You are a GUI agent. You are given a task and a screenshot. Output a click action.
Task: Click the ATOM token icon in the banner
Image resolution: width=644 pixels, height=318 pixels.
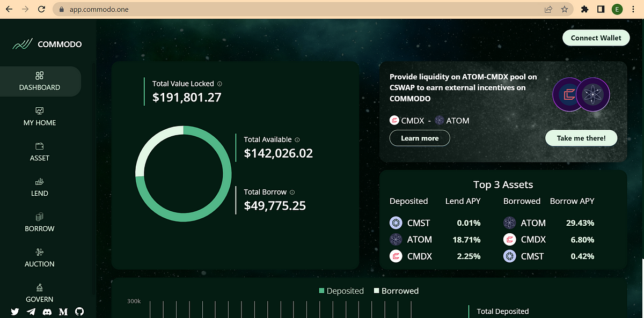(440, 121)
